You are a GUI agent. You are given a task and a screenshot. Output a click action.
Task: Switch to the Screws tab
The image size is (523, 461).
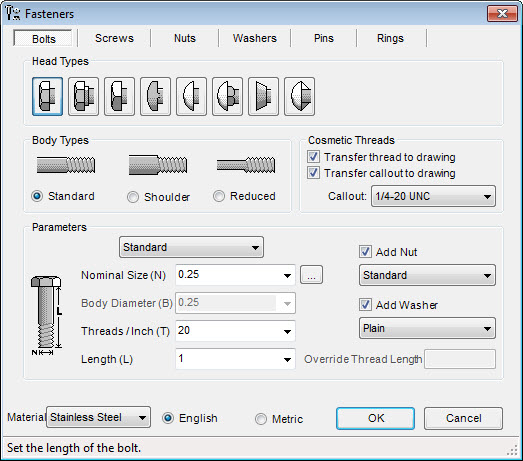114,38
